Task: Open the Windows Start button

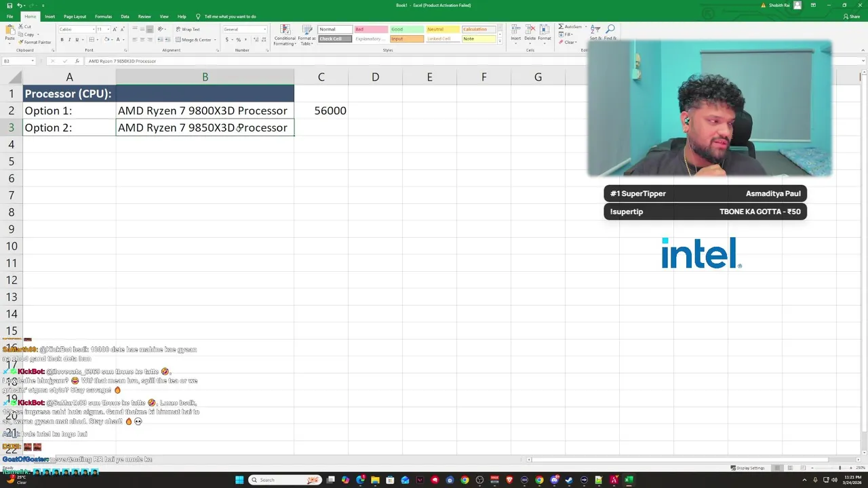Action: pos(239,480)
